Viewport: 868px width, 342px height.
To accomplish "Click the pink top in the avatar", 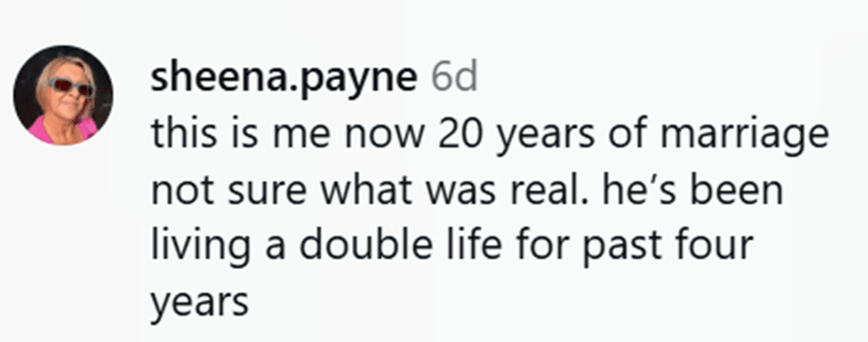I will (x=61, y=130).
